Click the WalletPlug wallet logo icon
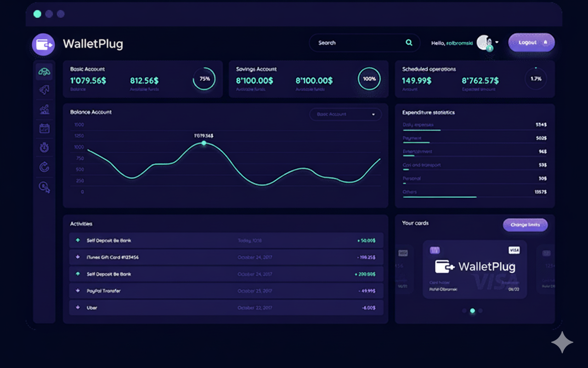 (44, 45)
